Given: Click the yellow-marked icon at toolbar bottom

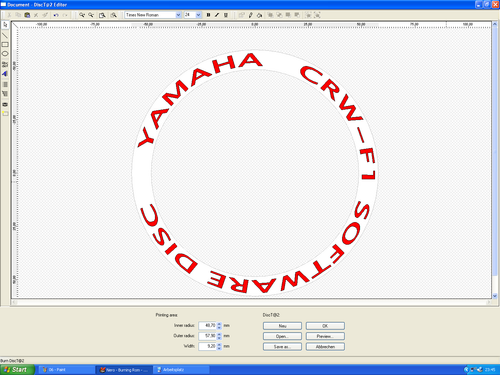Looking at the screenshot, I should 5,114.
